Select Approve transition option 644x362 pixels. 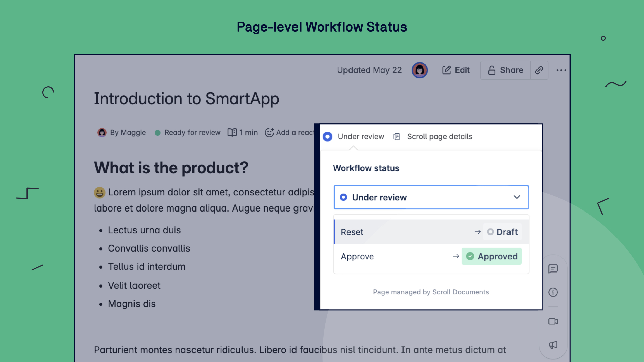point(357,256)
